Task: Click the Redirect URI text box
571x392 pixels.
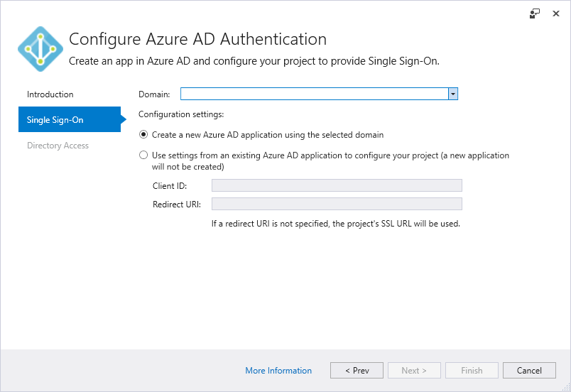Action: coord(337,204)
